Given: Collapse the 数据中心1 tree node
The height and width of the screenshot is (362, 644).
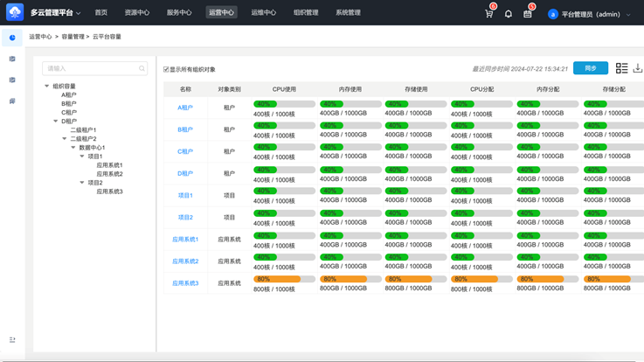Looking at the screenshot, I should coord(73,148).
